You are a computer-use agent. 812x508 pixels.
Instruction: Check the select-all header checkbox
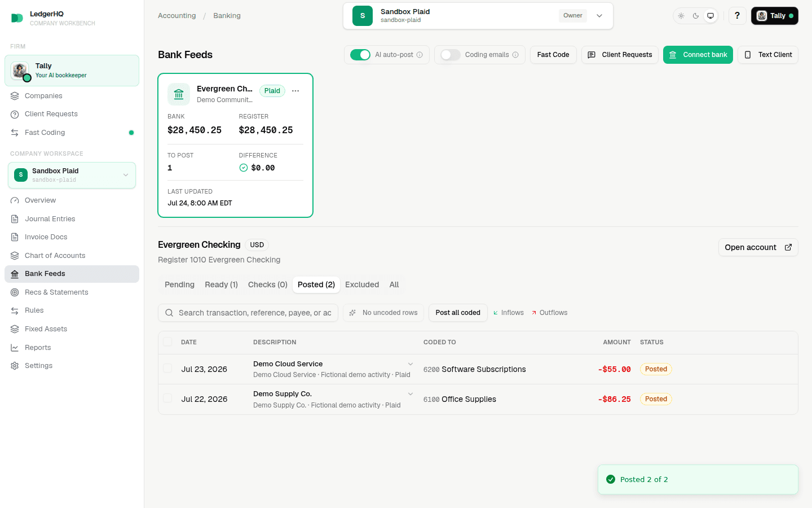tap(167, 341)
